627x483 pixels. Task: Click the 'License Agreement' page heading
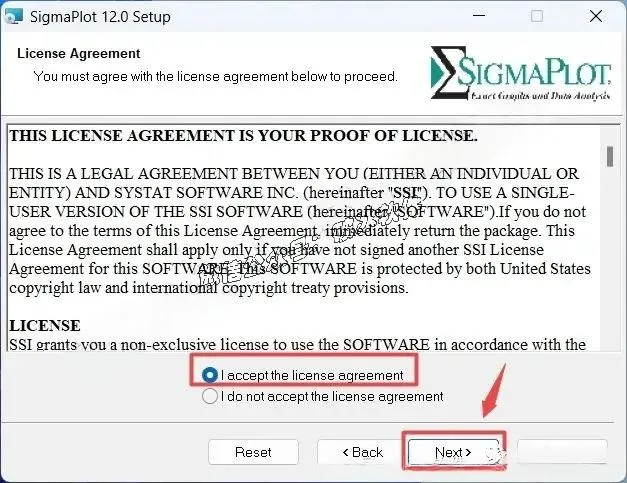[x=78, y=53]
